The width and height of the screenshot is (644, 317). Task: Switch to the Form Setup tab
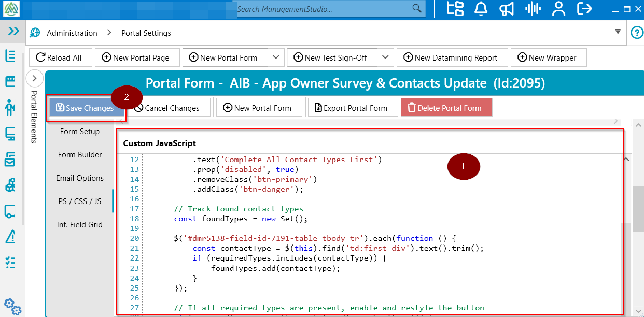click(x=80, y=132)
